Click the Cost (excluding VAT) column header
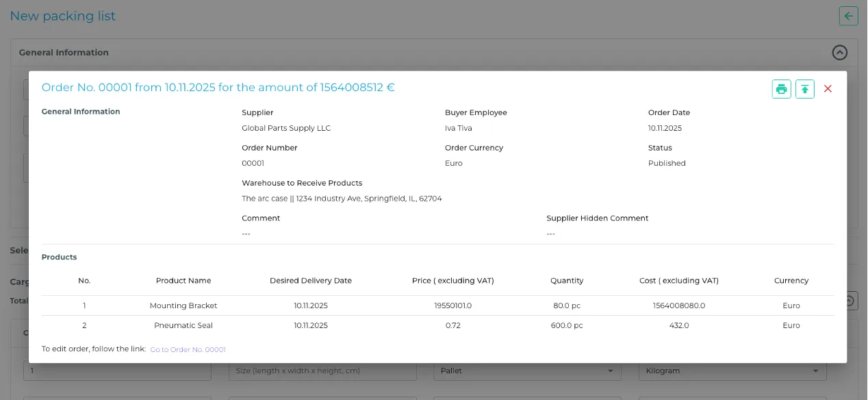This screenshot has height=400, width=868. 678,281
